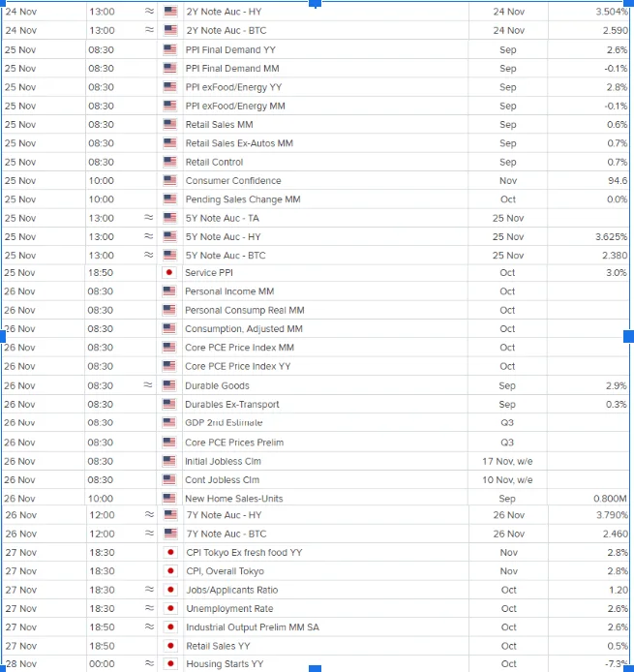This screenshot has height=672, width=634.
Task: Click the 2.460 value for 7Y Note Auc - BTC
Action: coord(616,534)
